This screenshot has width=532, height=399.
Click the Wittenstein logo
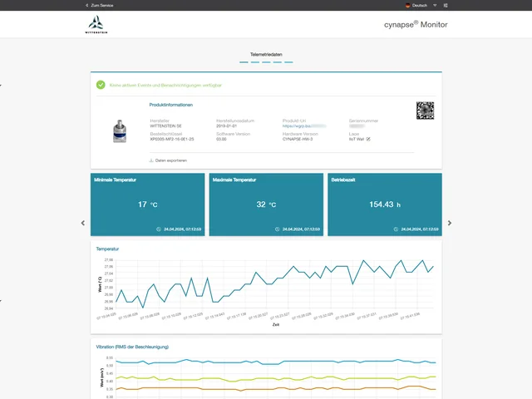pyautogui.click(x=96, y=24)
